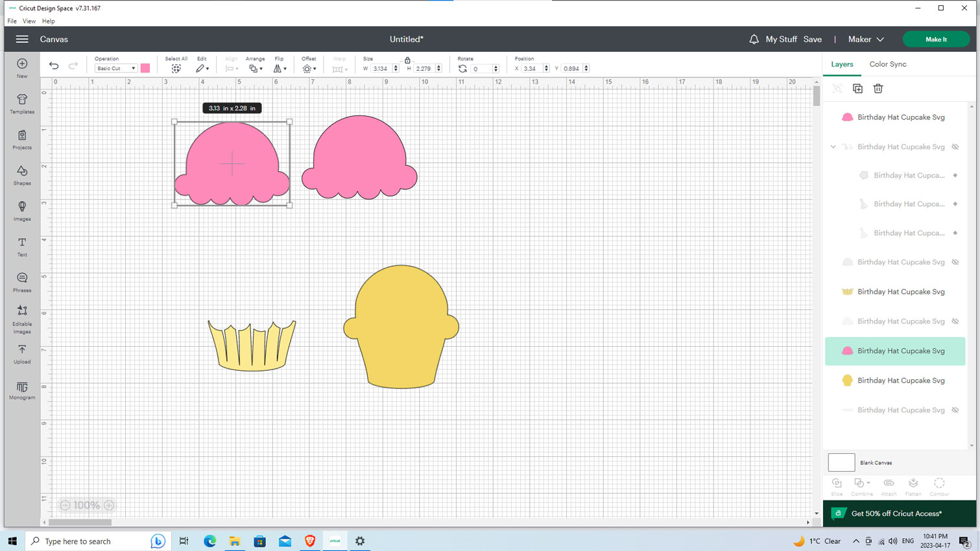Click the green Make It button
Screen dimensions: 980x551
coord(935,40)
